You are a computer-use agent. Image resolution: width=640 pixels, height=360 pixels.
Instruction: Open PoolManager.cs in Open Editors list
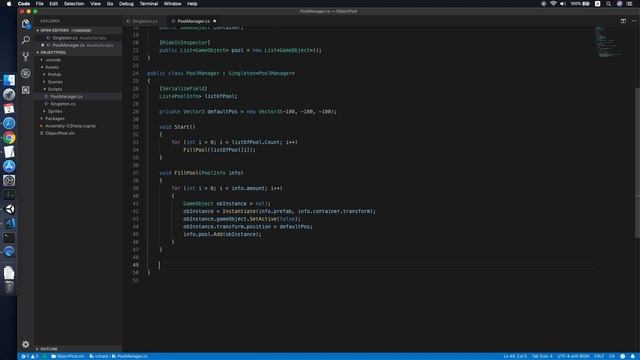click(x=78, y=45)
